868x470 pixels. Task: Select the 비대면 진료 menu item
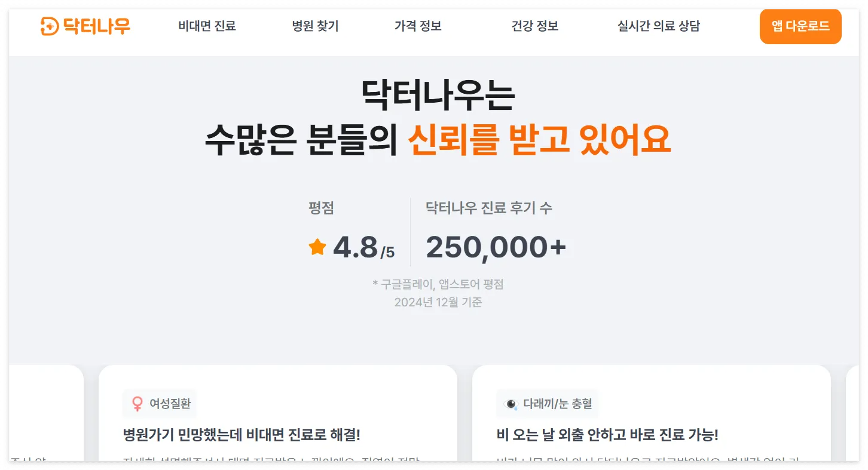pyautogui.click(x=207, y=26)
